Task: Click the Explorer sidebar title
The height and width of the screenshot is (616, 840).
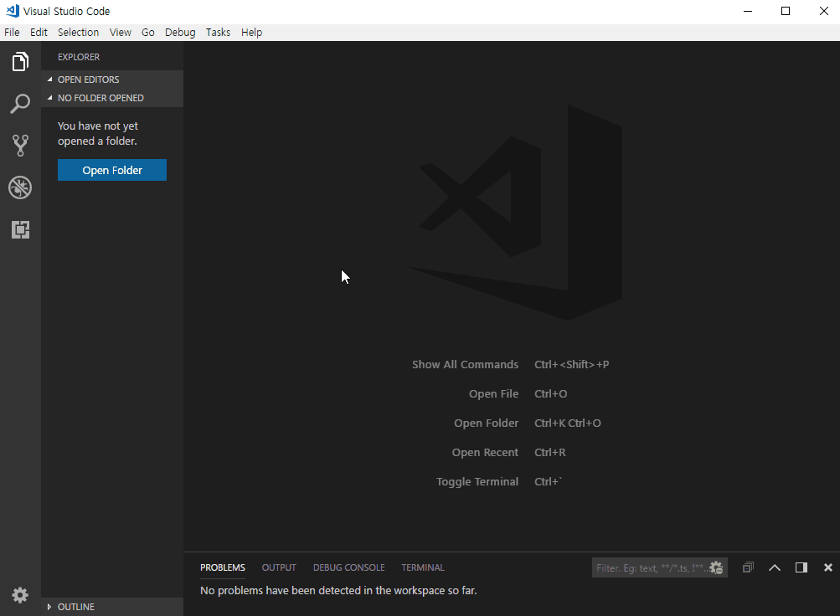Action: (79, 57)
